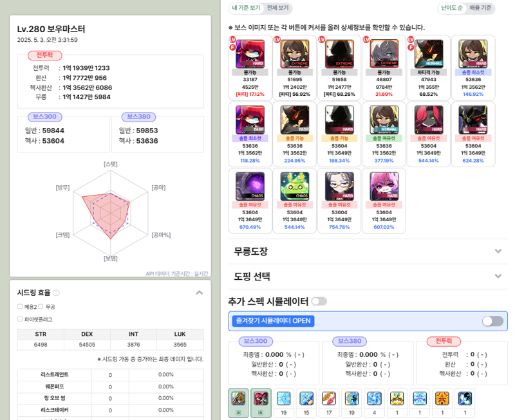This screenshot has width=515, height=420.
Task: Select the bow skill icon right of level 17
Action: point(351,398)
